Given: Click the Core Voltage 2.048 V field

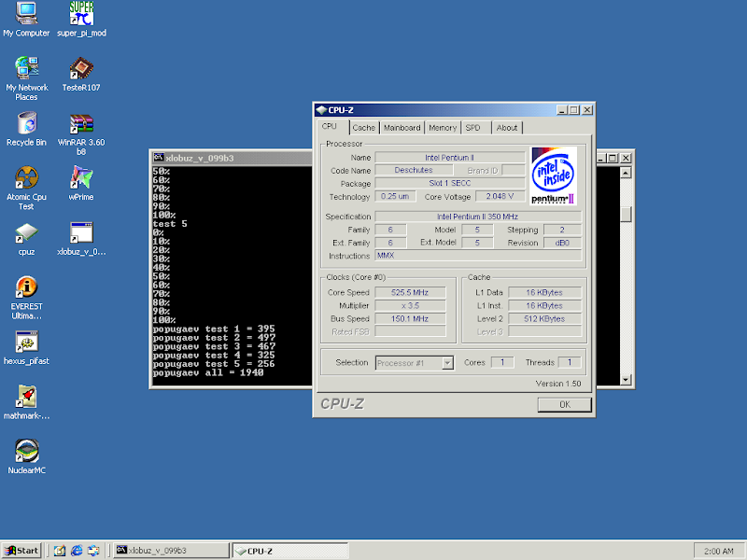Looking at the screenshot, I should pyautogui.click(x=500, y=196).
